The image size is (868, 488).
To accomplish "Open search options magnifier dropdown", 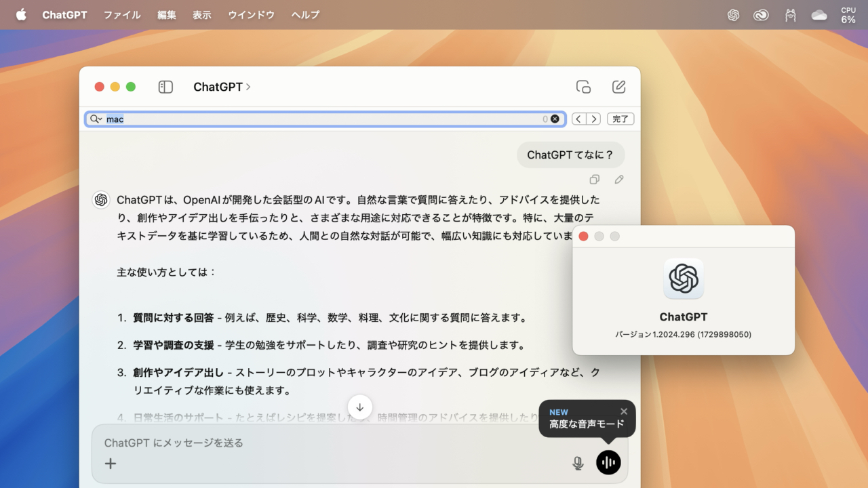I will pyautogui.click(x=96, y=119).
